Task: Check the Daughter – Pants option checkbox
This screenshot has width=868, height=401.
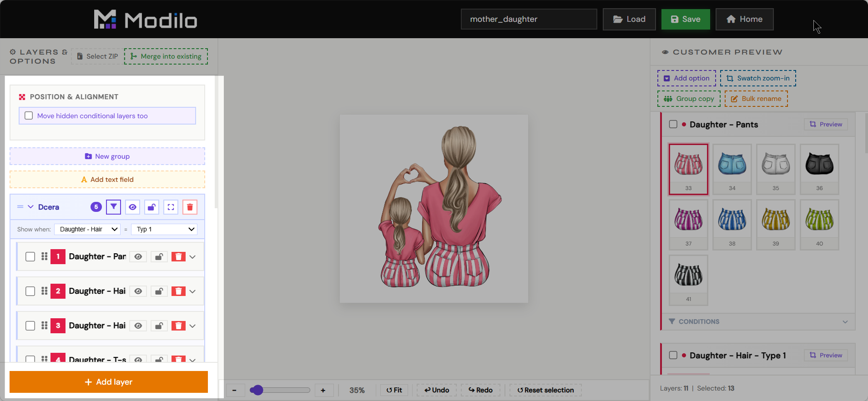Action: (x=673, y=124)
